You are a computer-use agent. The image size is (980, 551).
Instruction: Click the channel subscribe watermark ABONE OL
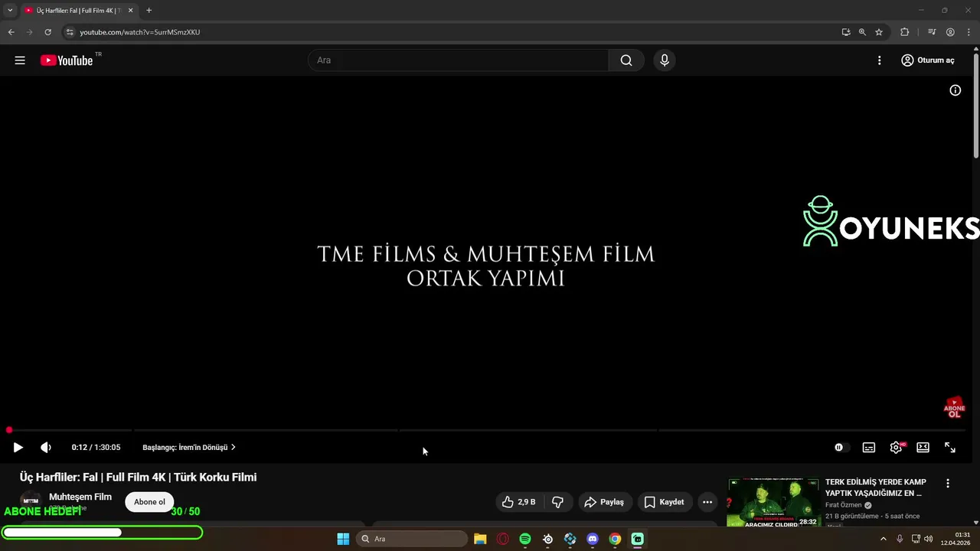(955, 408)
